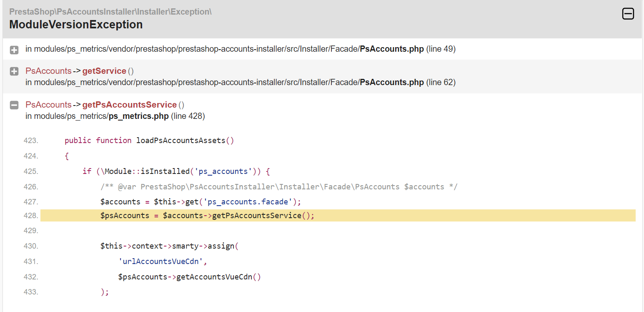Expand the first PsAccounts.php line 49 trace

pyautogui.click(x=14, y=50)
